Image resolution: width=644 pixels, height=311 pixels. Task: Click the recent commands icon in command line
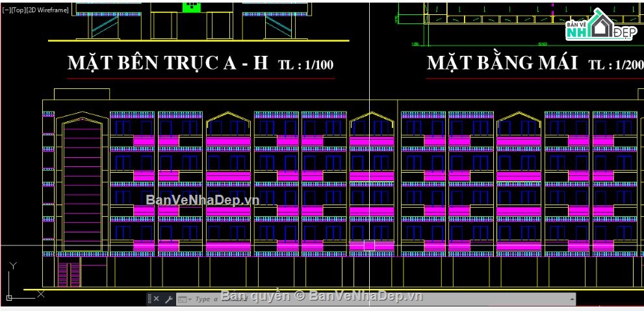click(183, 299)
